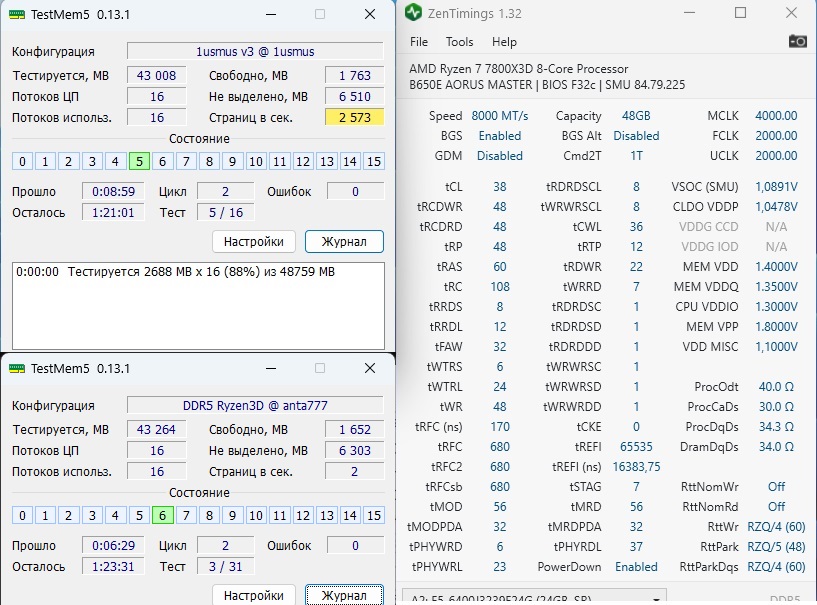Click the tRFC (ns) value 170

point(500,427)
